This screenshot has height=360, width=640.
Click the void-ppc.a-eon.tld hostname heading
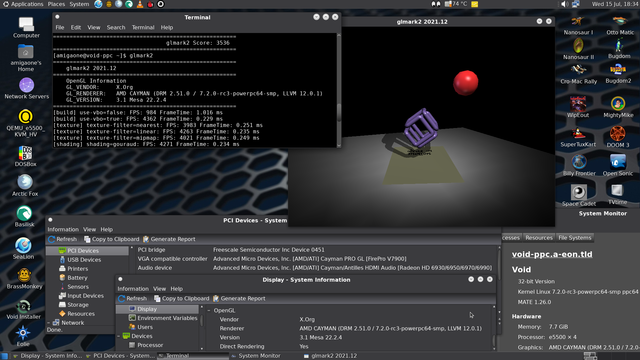pyautogui.click(x=552, y=254)
